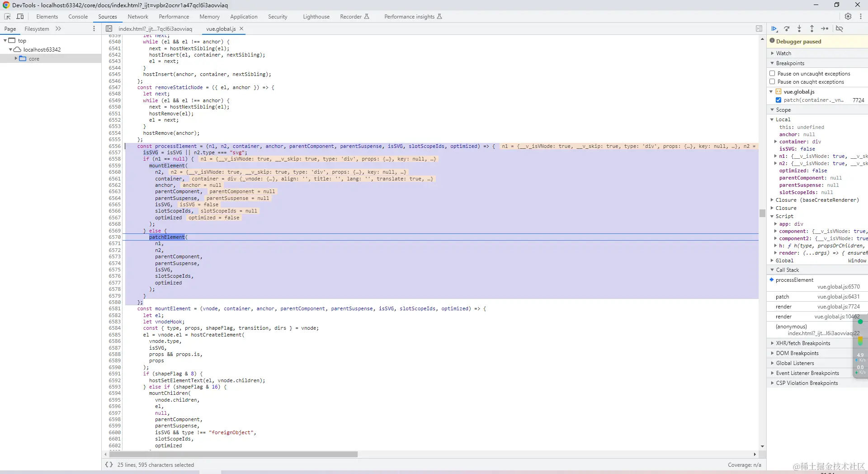This screenshot has width=868, height=474.
Task: Click the Recorder experiment flask icon
Action: (x=367, y=17)
